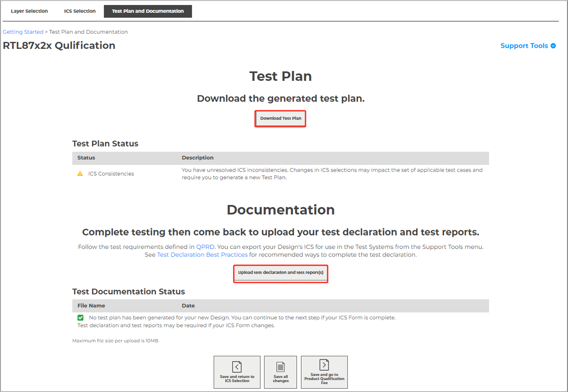The height and width of the screenshot is (392, 568).
Task: Click the Test Plan Status heading
Action: pos(105,144)
